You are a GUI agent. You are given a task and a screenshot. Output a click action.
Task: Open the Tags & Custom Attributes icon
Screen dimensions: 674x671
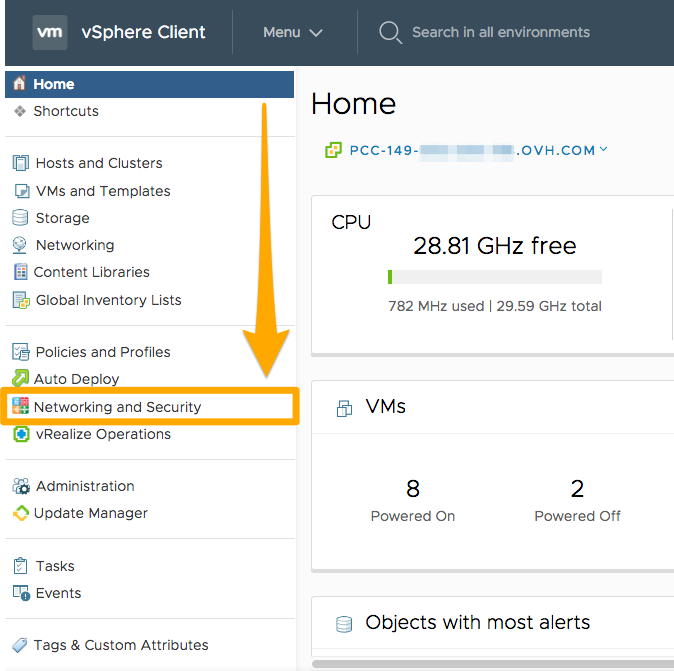20,645
